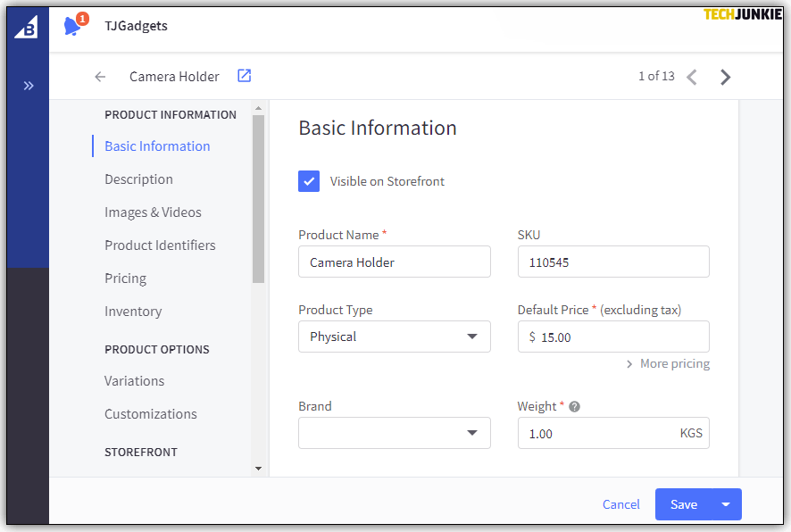The width and height of the screenshot is (791, 532).
Task: Select Images & Videos in the sidebar
Action: 153,212
